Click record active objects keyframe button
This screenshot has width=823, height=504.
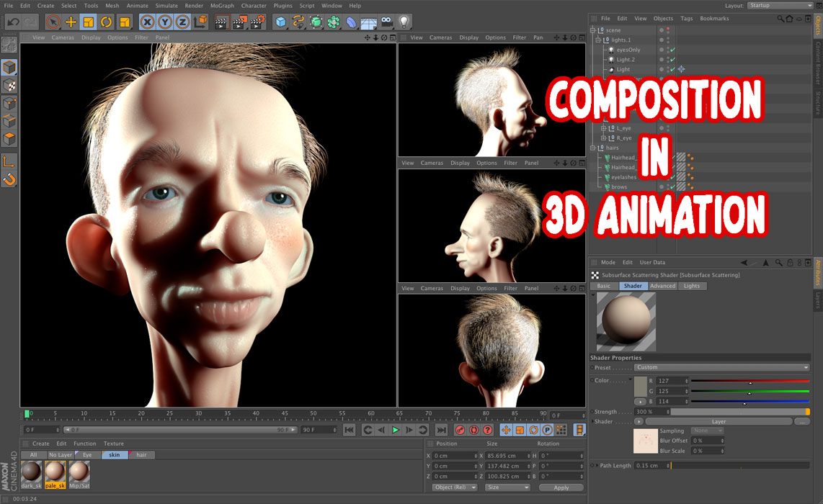point(460,430)
